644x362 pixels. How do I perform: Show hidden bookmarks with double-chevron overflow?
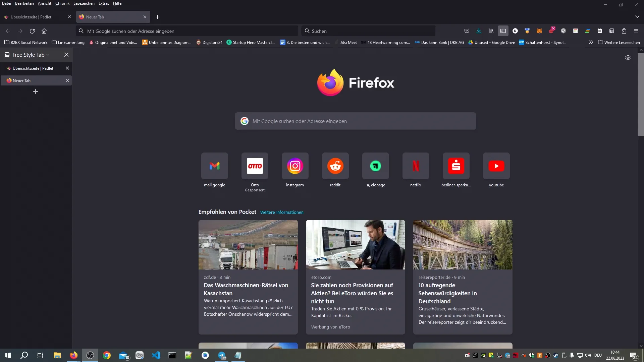coord(590,42)
